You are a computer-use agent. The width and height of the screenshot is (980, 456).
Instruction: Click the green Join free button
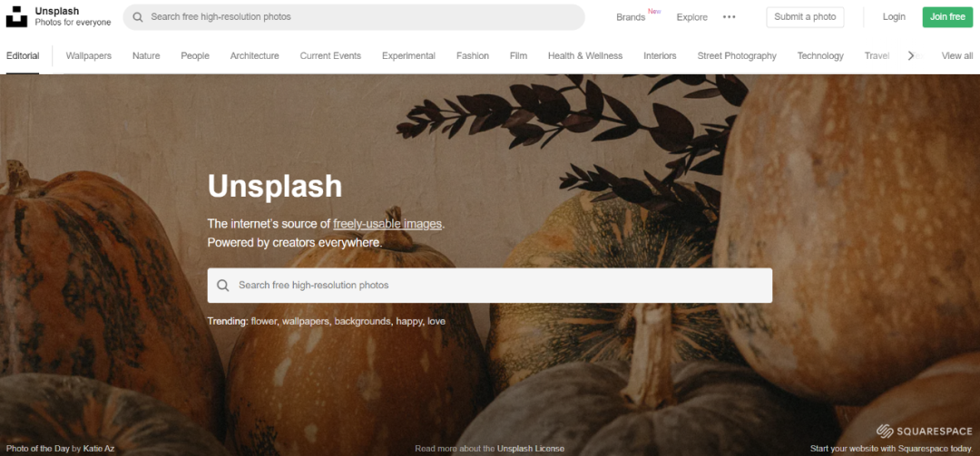(947, 17)
